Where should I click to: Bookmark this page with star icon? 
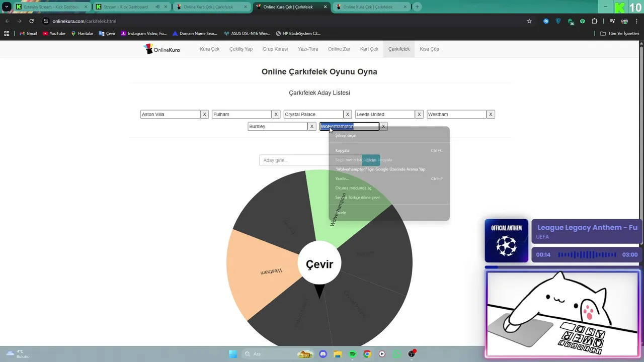pos(529,21)
